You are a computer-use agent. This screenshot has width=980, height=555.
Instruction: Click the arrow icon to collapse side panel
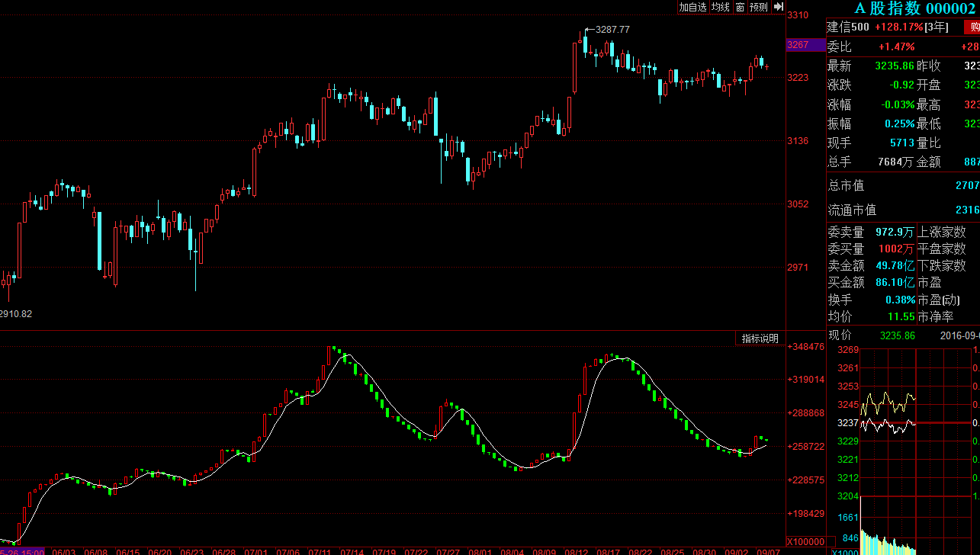[x=779, y=7]
